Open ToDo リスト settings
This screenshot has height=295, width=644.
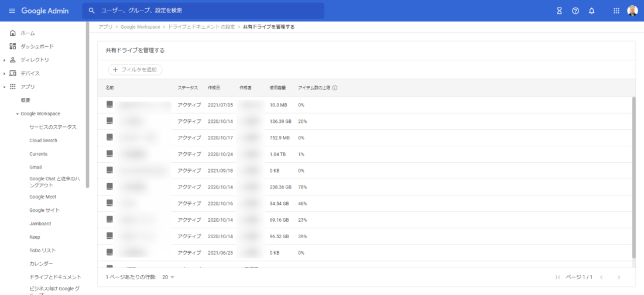click(43, 250)
